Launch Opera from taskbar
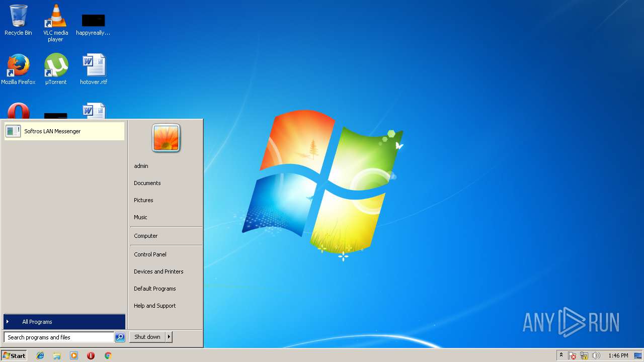Viewport: 644px width, 362px height. point(91,355)
